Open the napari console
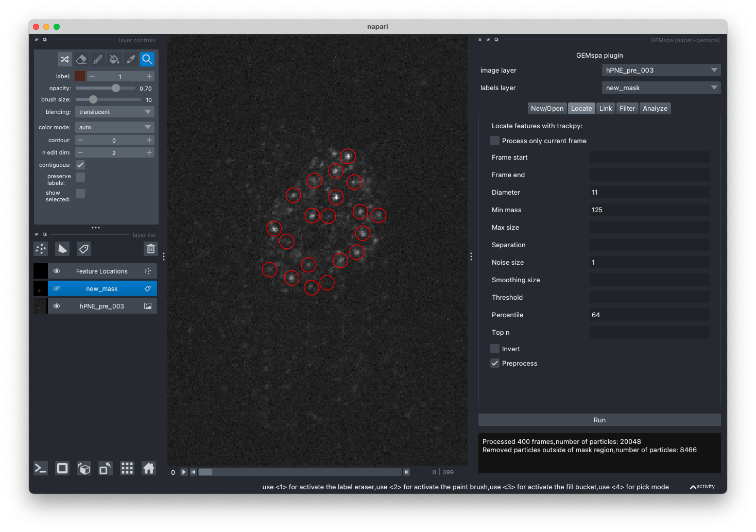Image resolution: width=756 pixels, height=532 pixels. click(x=41, y=468)
